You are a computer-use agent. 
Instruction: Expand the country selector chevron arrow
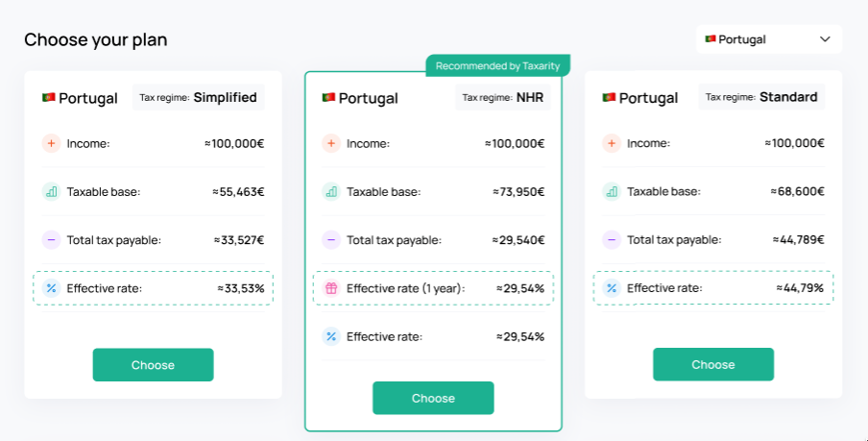click(x=825, y=39)
